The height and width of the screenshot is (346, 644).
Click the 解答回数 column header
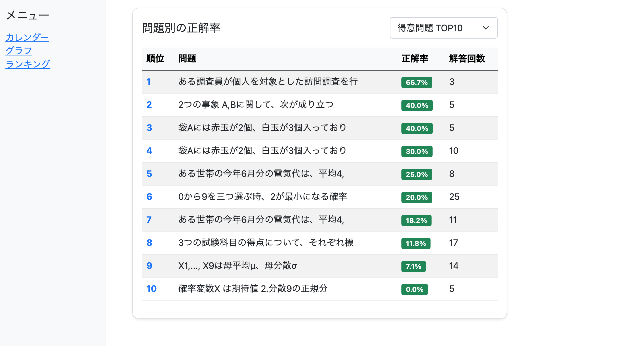(x=467, y=59)
